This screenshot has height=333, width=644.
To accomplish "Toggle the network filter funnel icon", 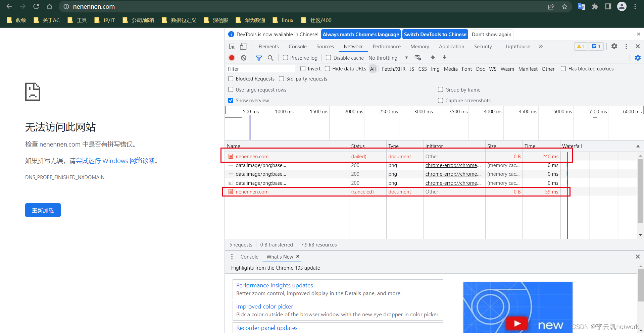I will [259, 58].
